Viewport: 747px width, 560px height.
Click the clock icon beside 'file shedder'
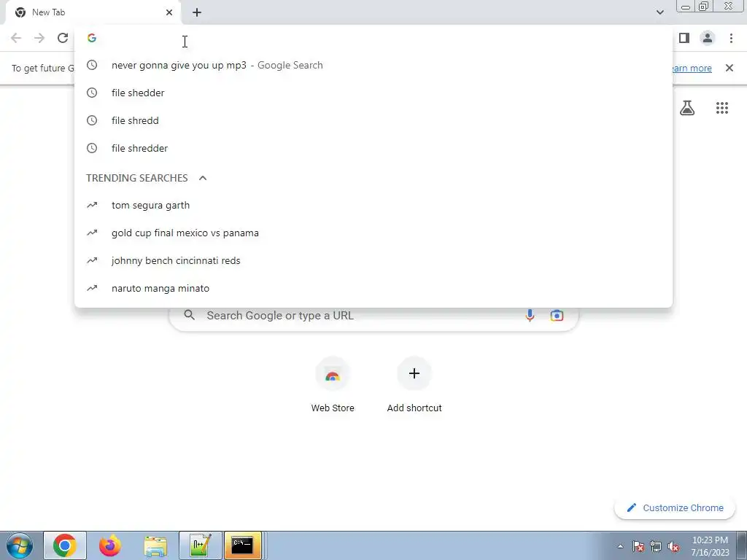92,93
